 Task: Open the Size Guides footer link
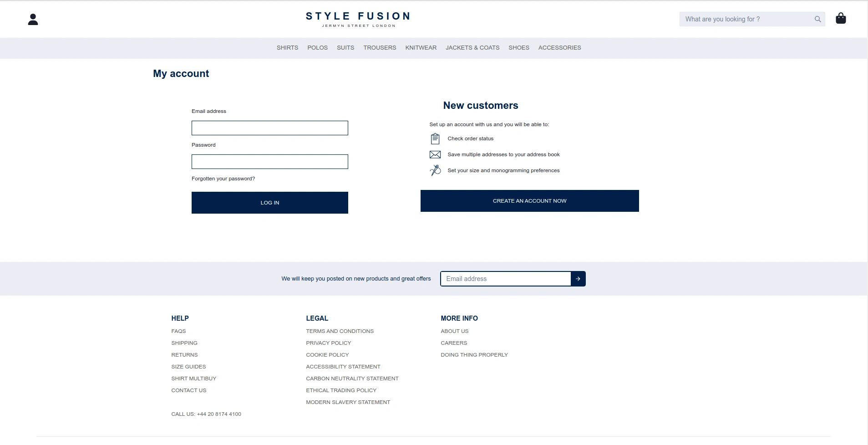coord(188,367)
